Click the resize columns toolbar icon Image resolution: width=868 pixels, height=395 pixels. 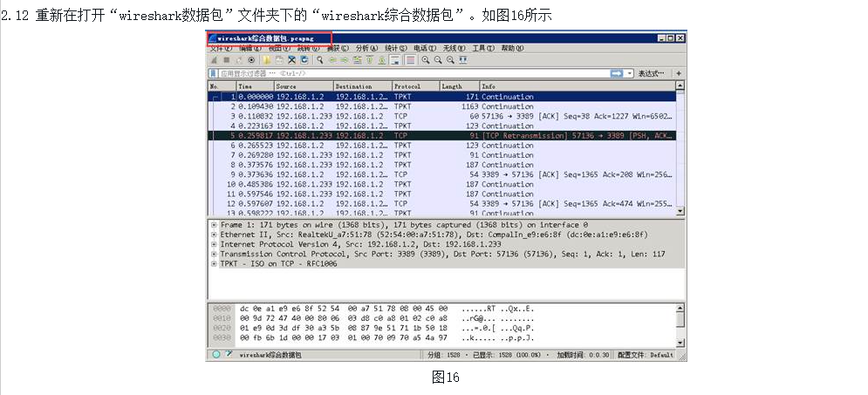click(462, 60)
